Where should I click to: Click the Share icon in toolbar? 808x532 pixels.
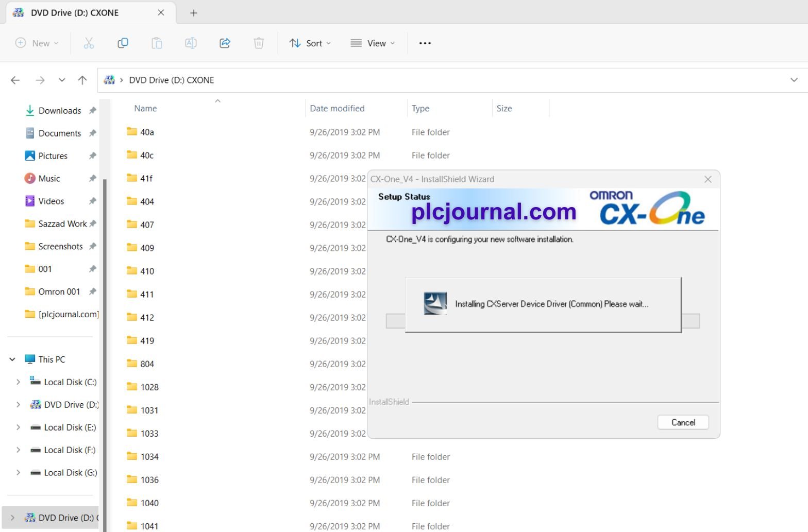(x=225, y=43)
